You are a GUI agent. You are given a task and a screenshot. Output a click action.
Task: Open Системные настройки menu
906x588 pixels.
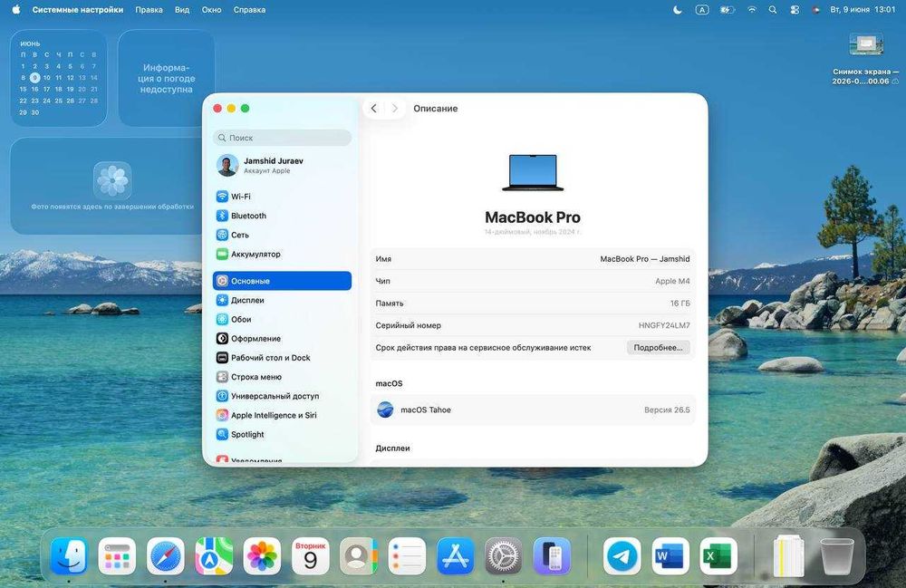(77, 9)
